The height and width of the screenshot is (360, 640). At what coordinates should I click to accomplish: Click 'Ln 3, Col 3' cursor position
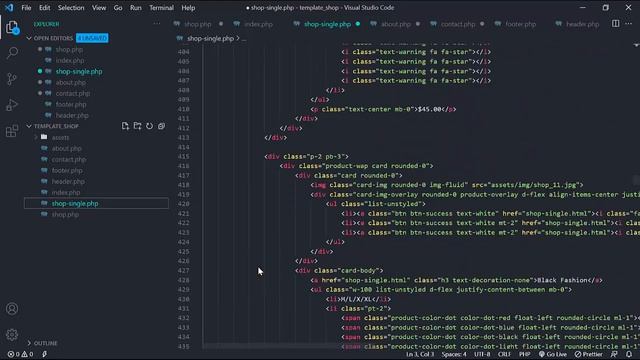420,354
